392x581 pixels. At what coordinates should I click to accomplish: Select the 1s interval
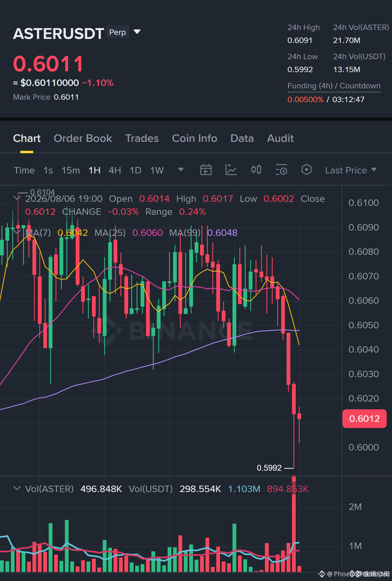coord(48,170)
